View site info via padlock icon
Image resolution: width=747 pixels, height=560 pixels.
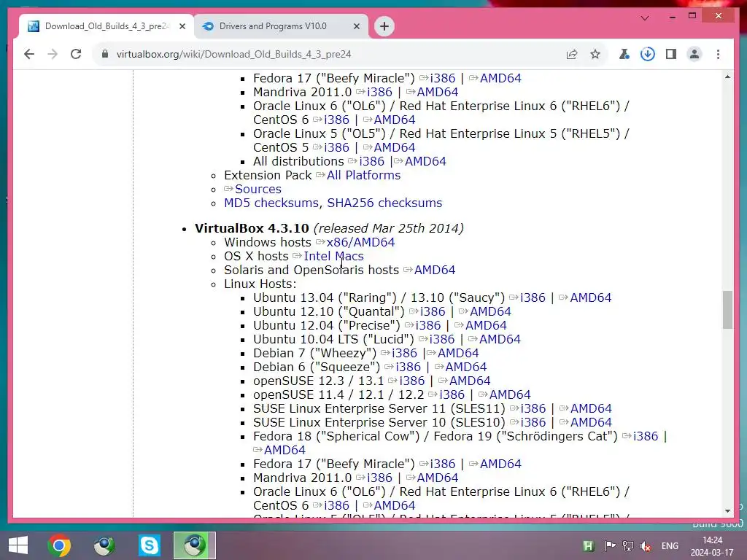[105, 54]
